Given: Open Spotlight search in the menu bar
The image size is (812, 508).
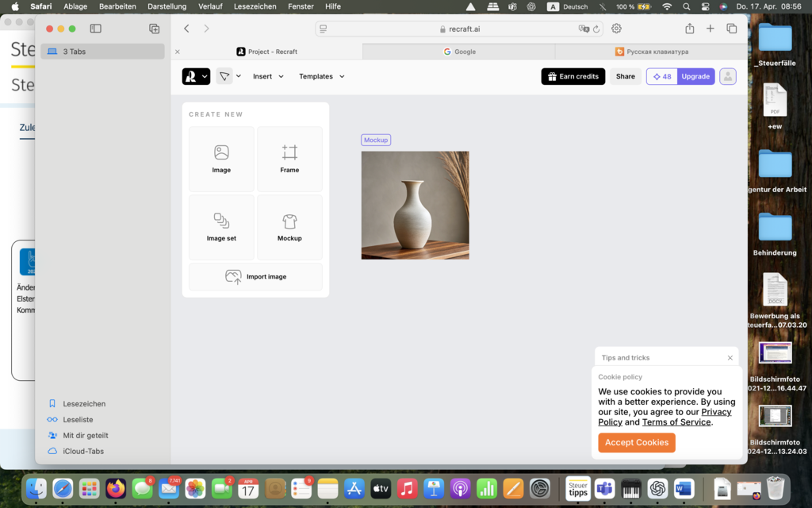Looking at the screenshot, I should pos(686,6).
